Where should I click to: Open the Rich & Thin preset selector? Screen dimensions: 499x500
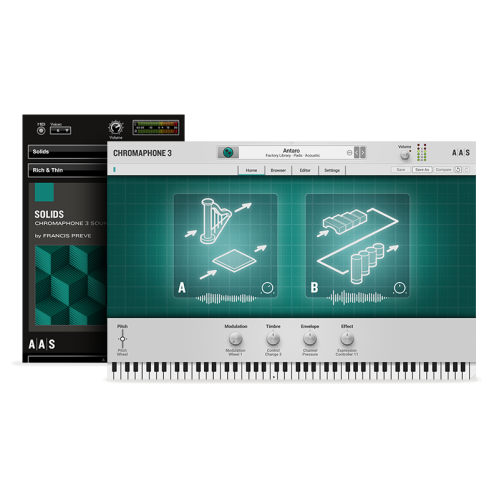click(68, 170)
